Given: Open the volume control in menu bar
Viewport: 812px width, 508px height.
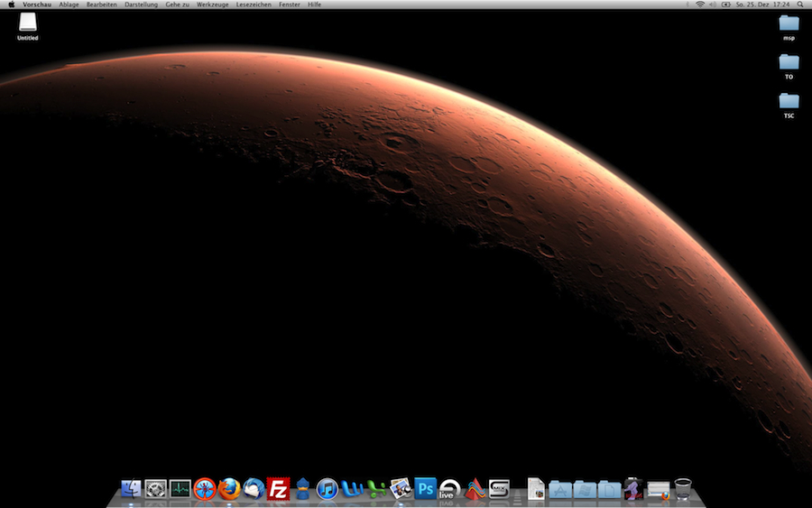Looking at the screenshot, I should coord(713,5).
